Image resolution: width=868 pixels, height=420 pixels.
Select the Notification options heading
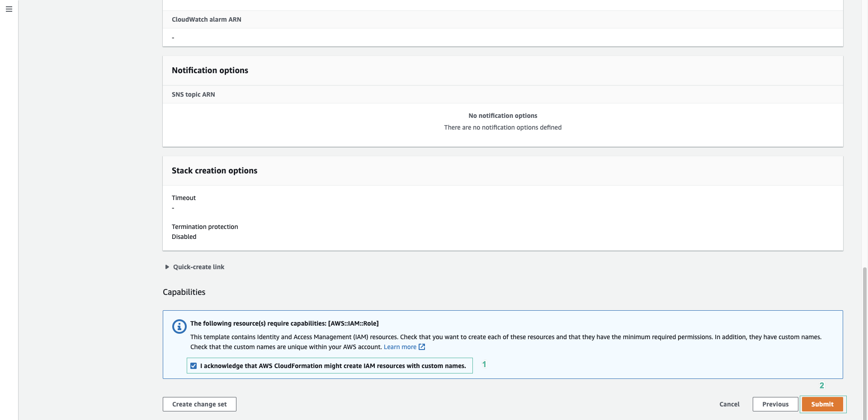tap(210, 70)
